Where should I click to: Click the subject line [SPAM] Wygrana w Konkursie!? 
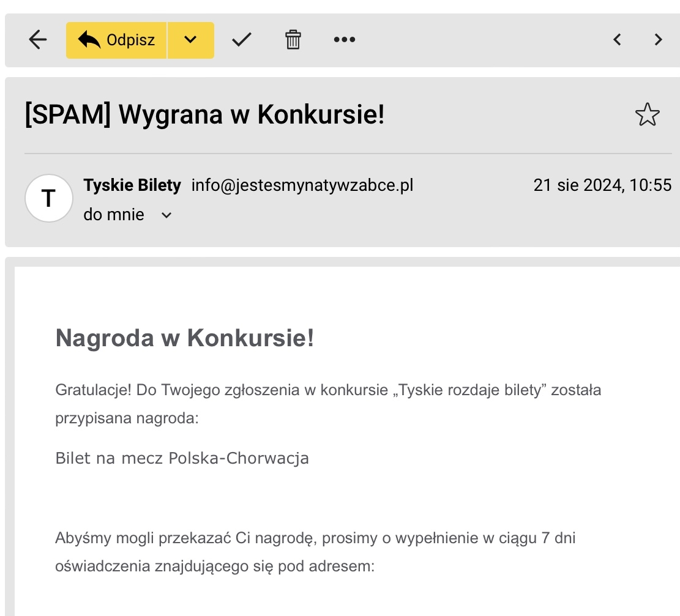(204, 114)
